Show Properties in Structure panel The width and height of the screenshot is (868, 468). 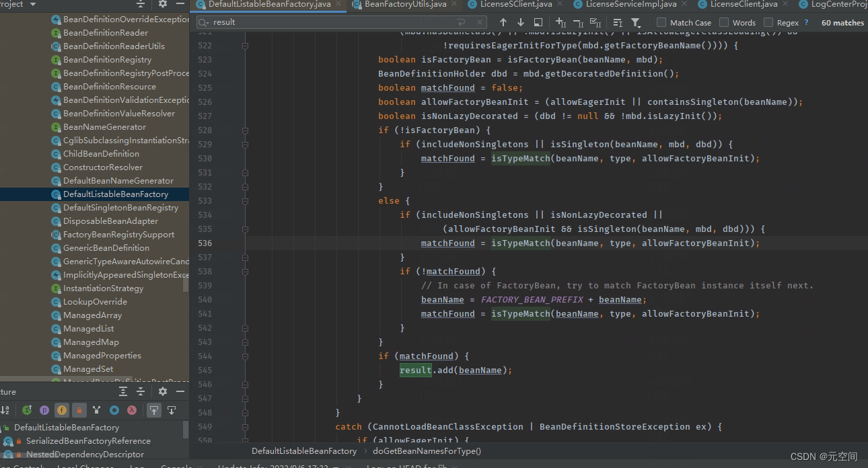(x=44, y=410)
